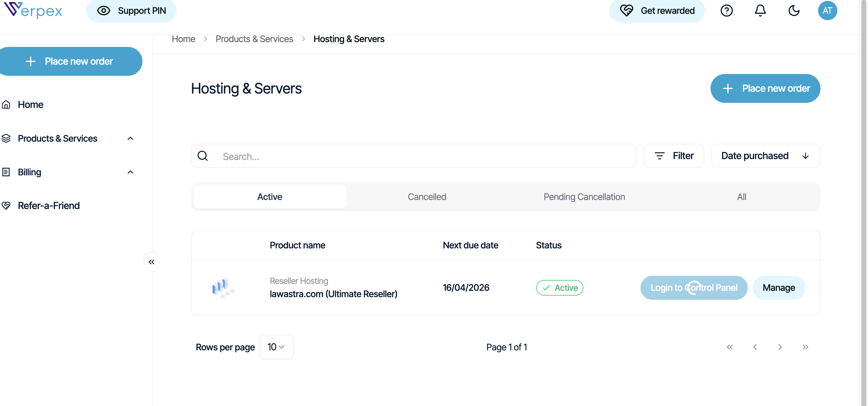Open the Date purchased sort dropdown

pyautogui.click(x=765, y=156)
